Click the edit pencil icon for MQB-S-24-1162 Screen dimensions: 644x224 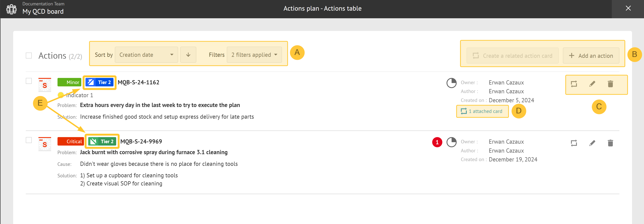pos(592,84)
